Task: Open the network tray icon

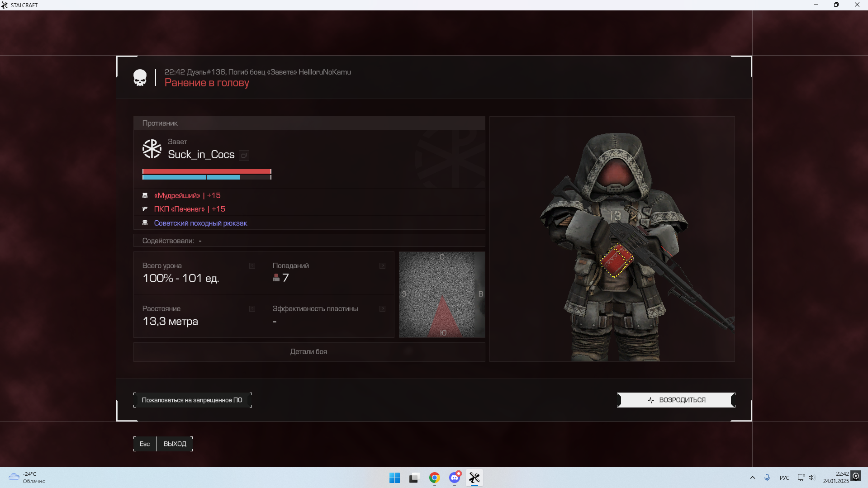Action: point(801,478)
